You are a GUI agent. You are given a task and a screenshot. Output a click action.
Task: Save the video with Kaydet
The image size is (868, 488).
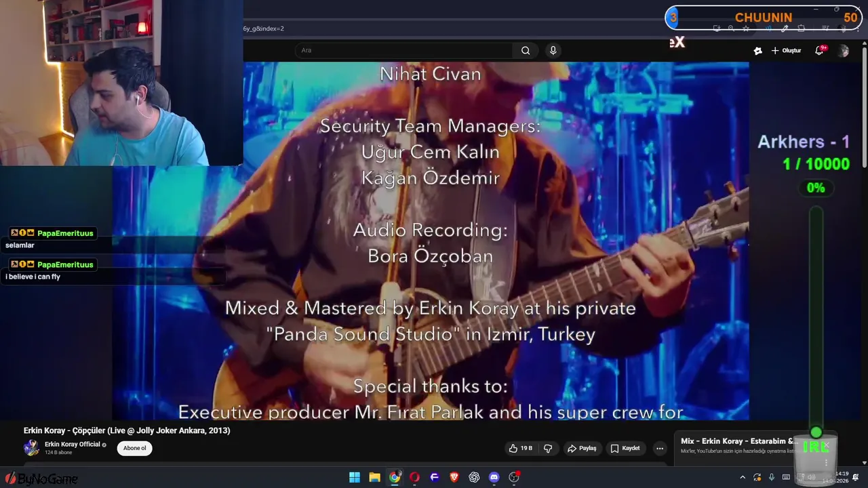[x=625, y=448]
